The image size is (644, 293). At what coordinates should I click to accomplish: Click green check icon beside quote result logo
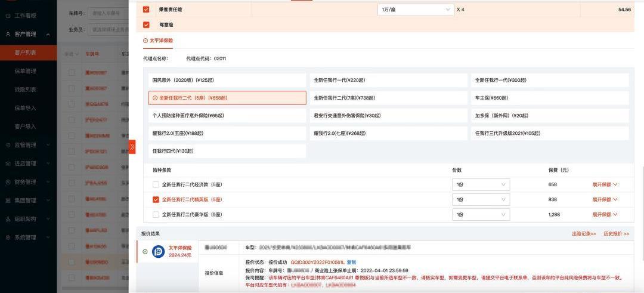[145, 251]
